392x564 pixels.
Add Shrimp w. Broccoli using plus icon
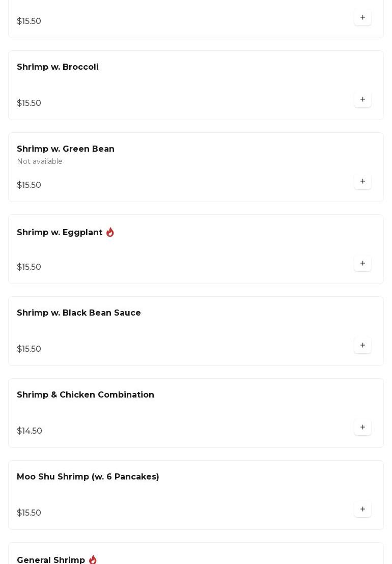coord(362,100)
